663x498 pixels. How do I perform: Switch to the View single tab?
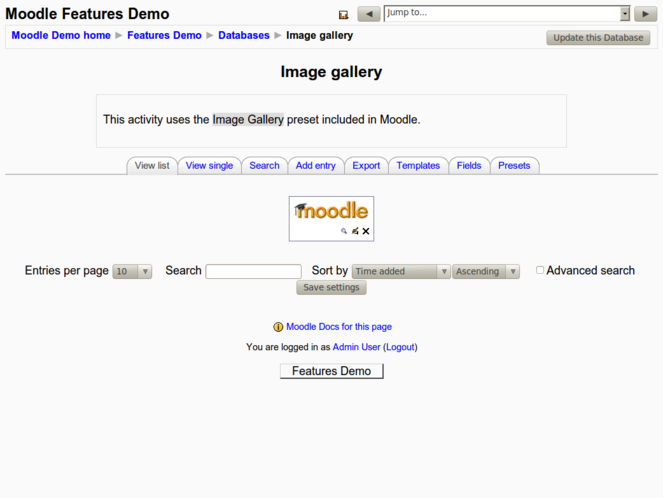[x=209, y=166]
